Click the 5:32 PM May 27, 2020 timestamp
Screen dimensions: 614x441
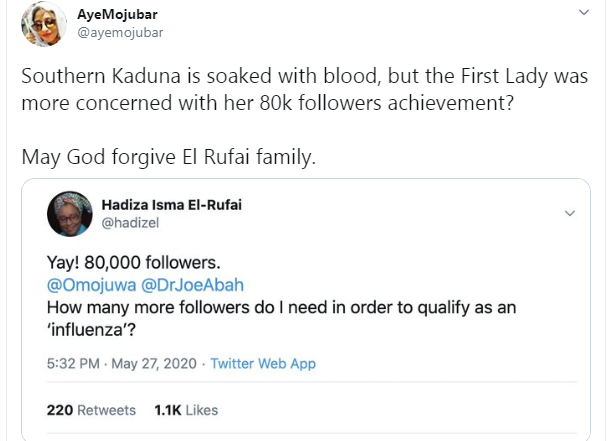coord(119,363)
